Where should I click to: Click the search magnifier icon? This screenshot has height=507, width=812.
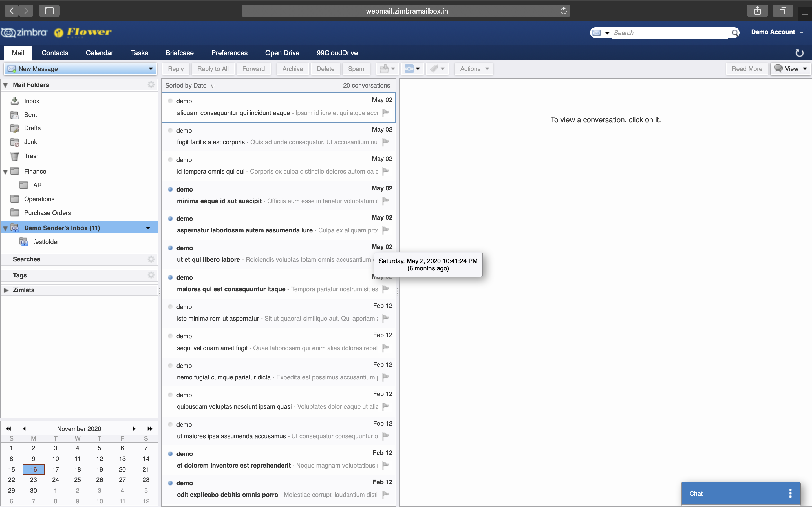point(735,33)
